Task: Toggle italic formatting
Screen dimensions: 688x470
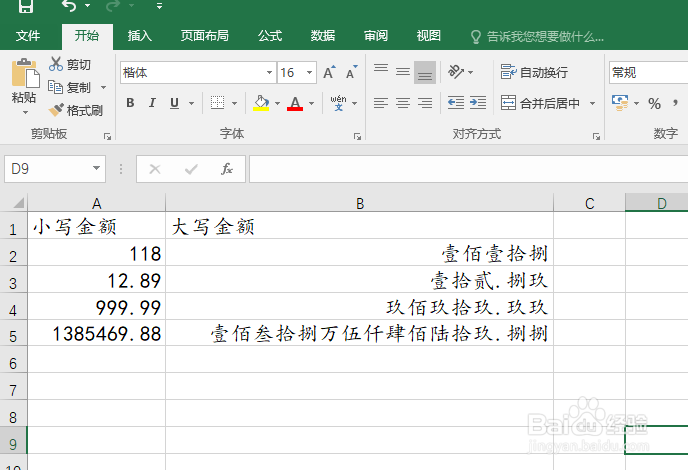Action: point(152,103)
